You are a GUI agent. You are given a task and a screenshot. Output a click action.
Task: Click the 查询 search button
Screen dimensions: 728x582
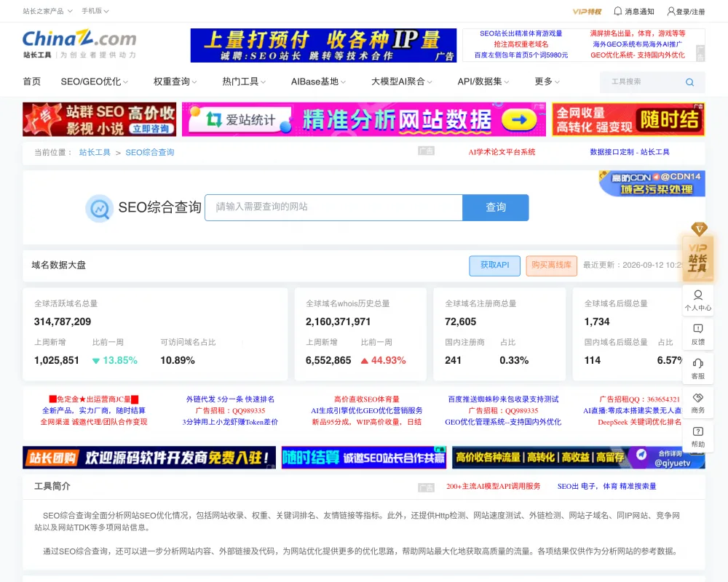[495, 207]
